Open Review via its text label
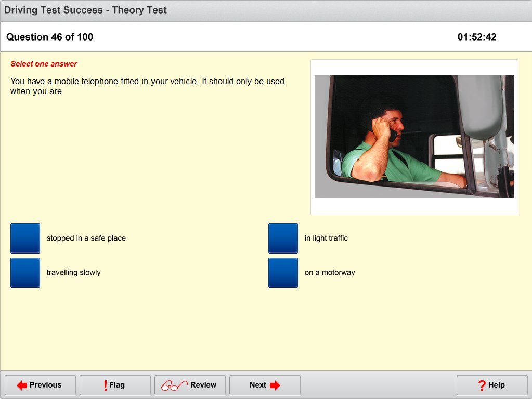532x399 pixels. (203, 385)
